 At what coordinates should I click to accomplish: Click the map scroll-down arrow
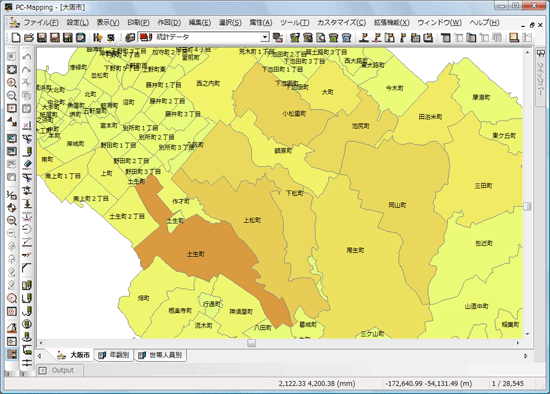(527, 334)
